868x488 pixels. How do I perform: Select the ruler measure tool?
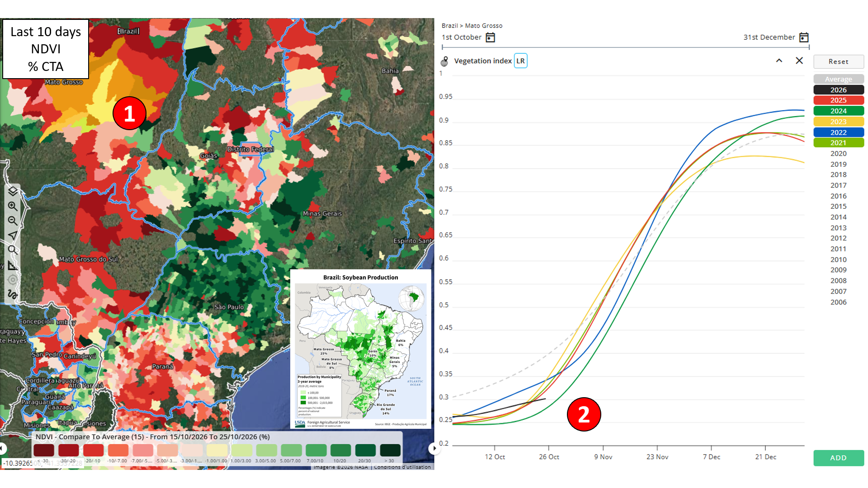pos(13,265)
